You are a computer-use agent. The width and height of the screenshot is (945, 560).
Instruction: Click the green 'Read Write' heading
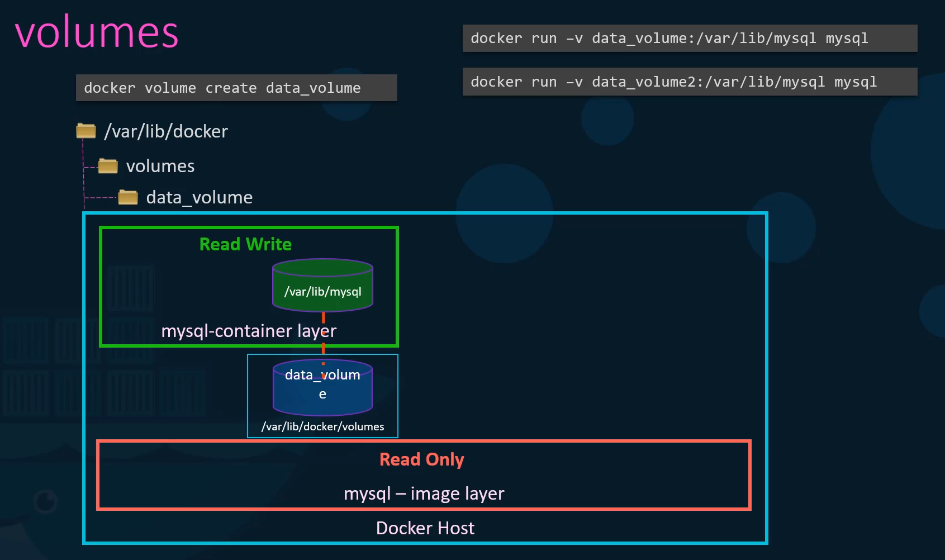pos(245,244)
